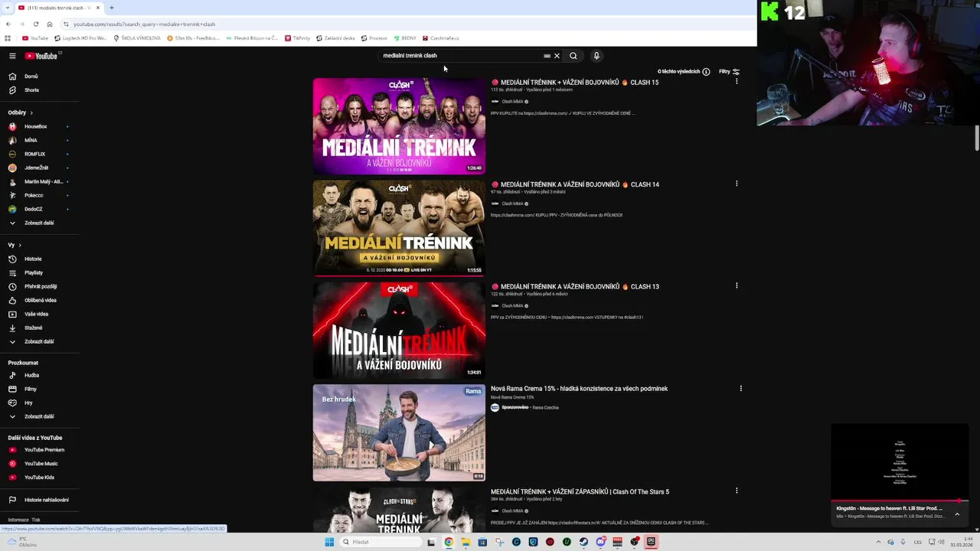
Task: Open more options for CLASH 14 video
Action: click(x=737, y=184)
